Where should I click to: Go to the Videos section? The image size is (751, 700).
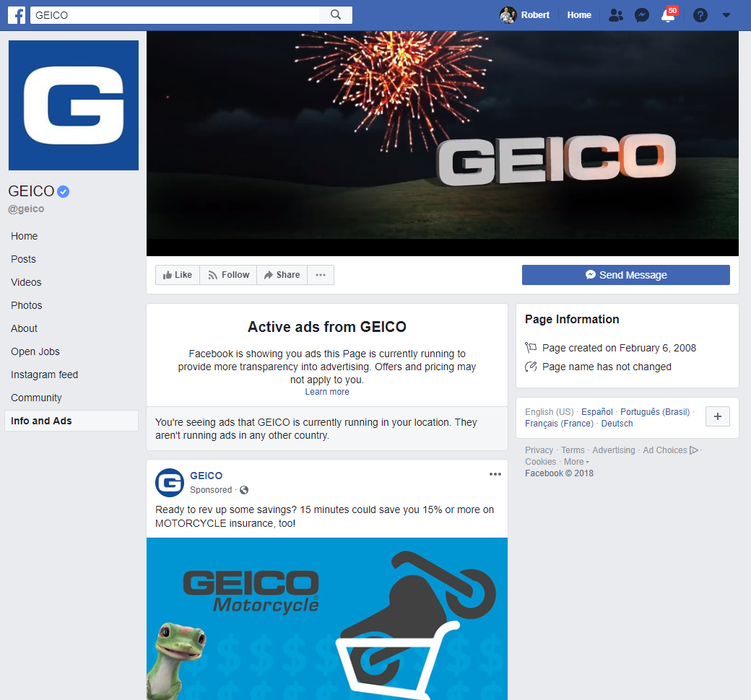coord(26,282)
